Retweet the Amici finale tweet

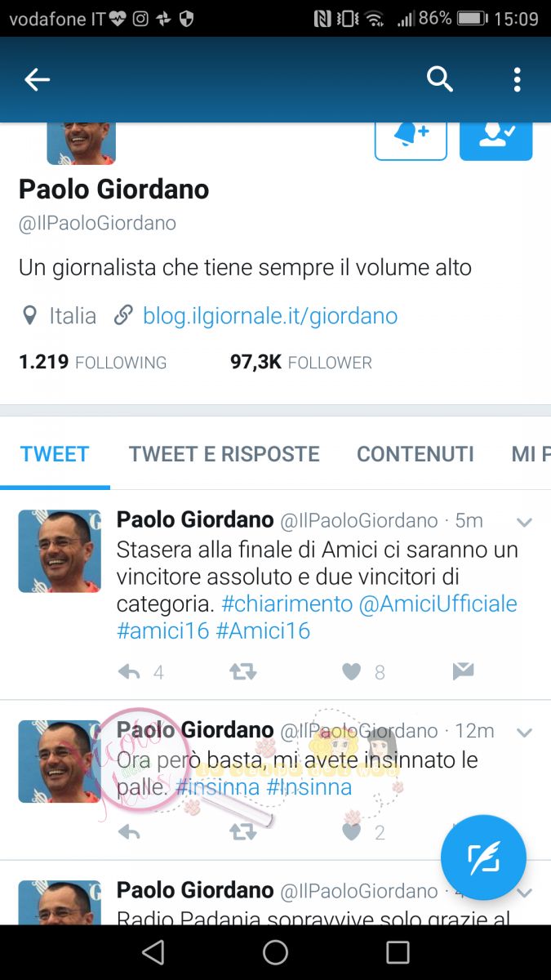tap(243, 672)
